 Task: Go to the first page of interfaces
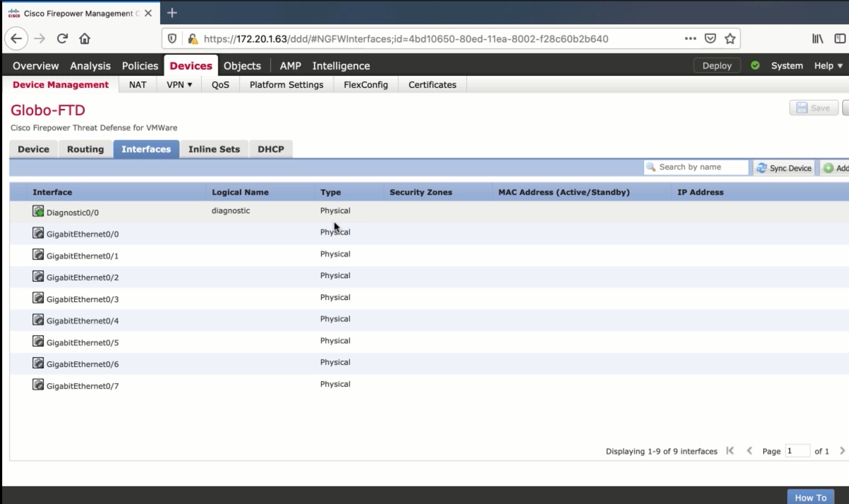point(730,451)
